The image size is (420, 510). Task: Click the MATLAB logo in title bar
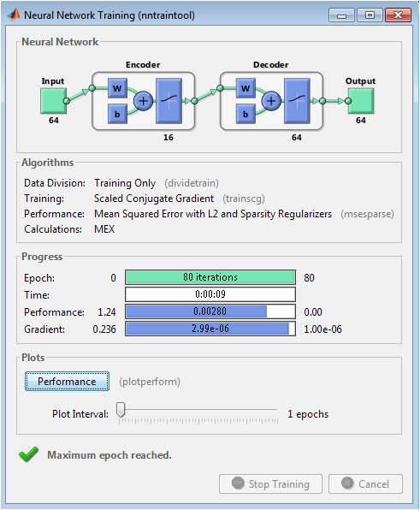[x=14, y=15]
